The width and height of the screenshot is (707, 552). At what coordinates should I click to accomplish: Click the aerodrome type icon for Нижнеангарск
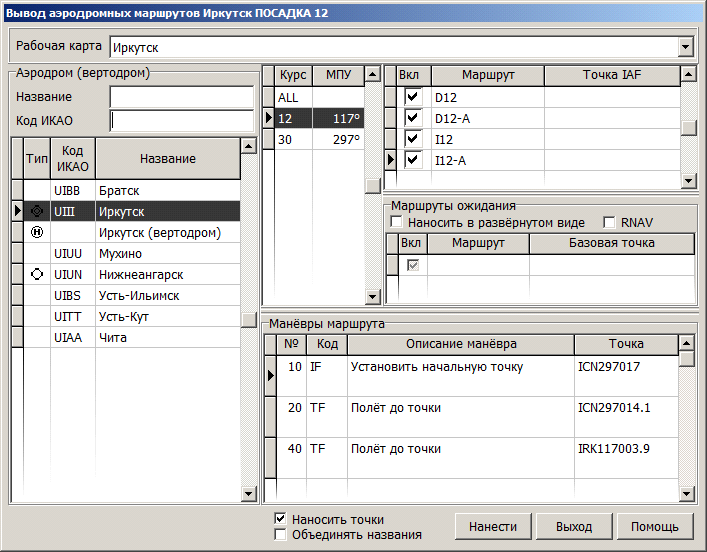click(x=37, y=274)
